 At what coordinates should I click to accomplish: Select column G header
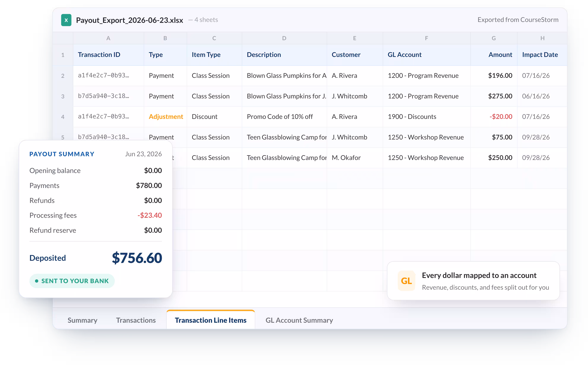pos(494,38)
